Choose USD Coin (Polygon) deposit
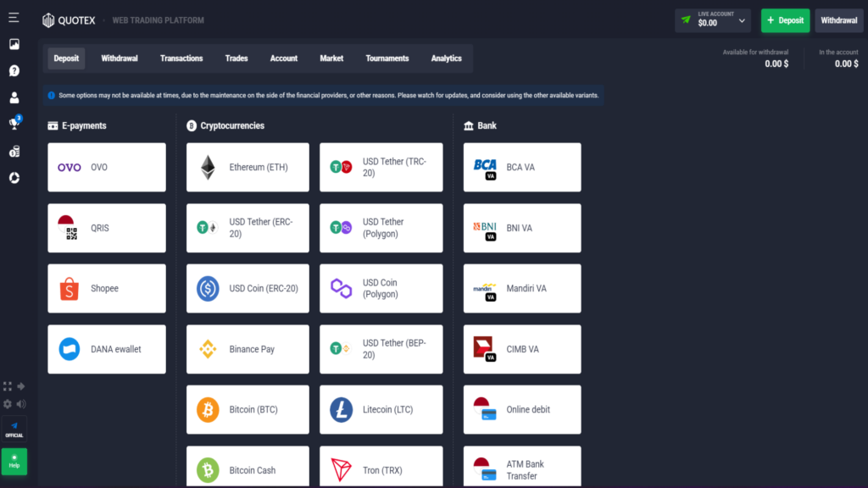Screen dimensions: 868x488 tap(381, 288)
